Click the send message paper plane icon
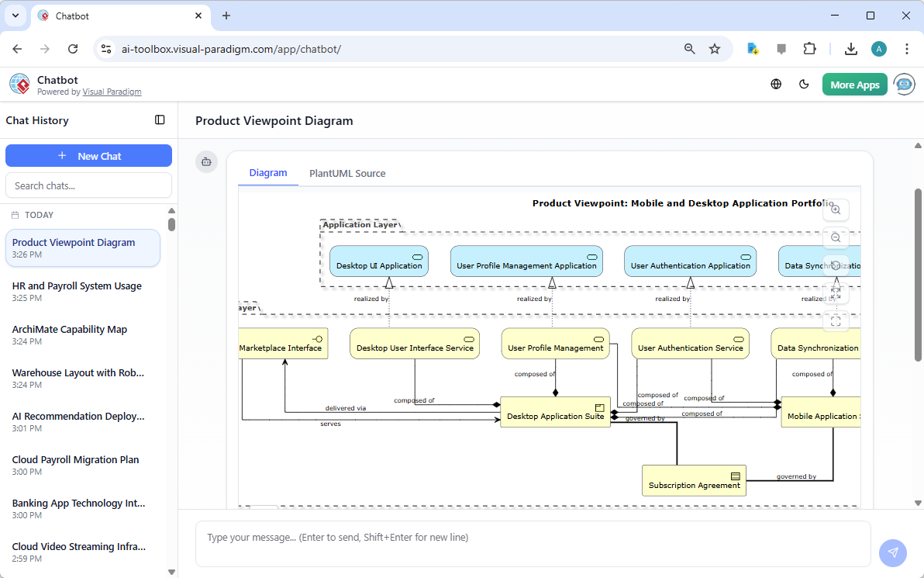The image size is (924, 578). point(892,552)
